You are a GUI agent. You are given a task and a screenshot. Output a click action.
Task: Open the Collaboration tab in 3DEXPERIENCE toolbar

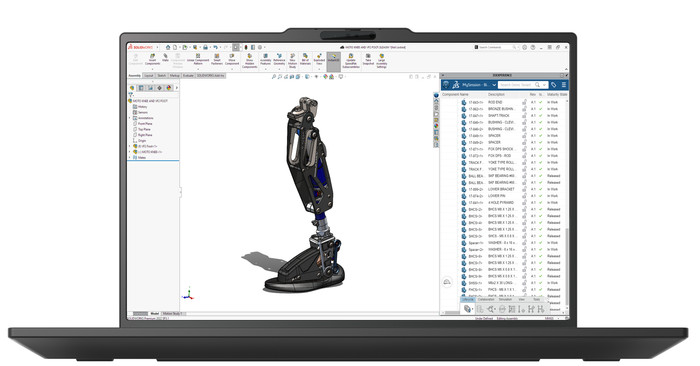[486, 299]
